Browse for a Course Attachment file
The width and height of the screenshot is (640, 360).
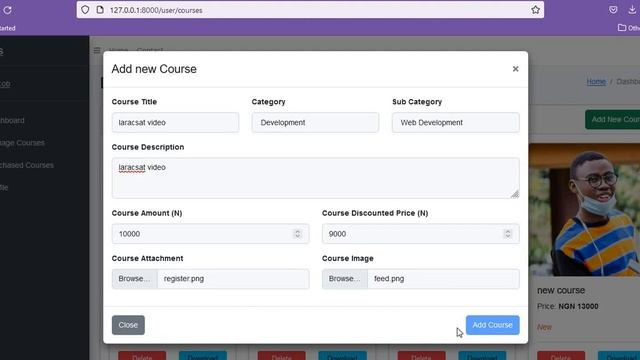(134, 279)
